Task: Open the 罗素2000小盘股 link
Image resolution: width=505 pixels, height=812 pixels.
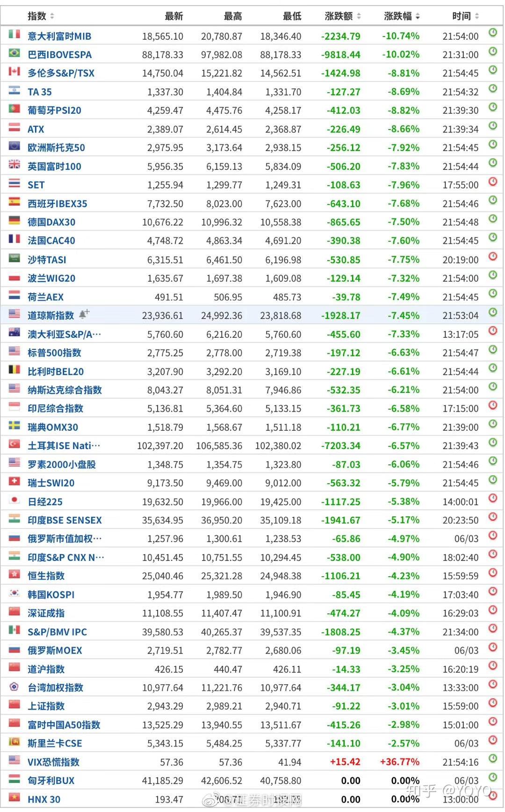Action: (62, 464)
